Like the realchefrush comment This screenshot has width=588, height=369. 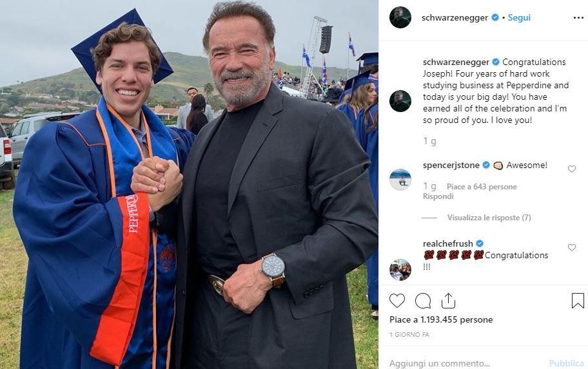pos(571,247)
